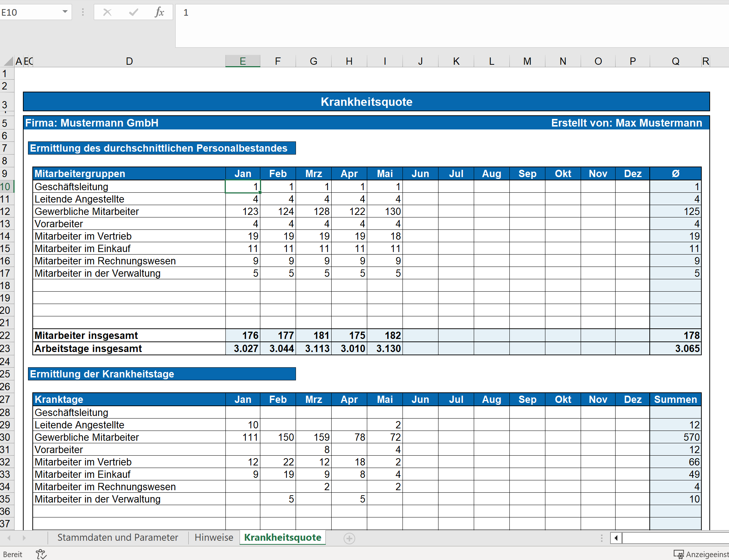The image size is (729, 560).
Task: Select row 22 header
Action: (x=7, y=335)
